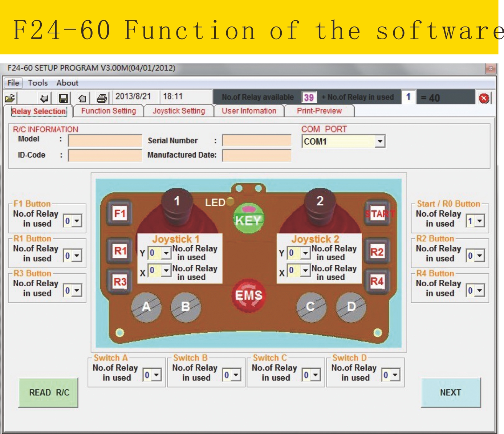The width and height of the screenshot is (504, 434).
Task: Open the File menu
Action: pyautogui.click(x=13, y=83)
